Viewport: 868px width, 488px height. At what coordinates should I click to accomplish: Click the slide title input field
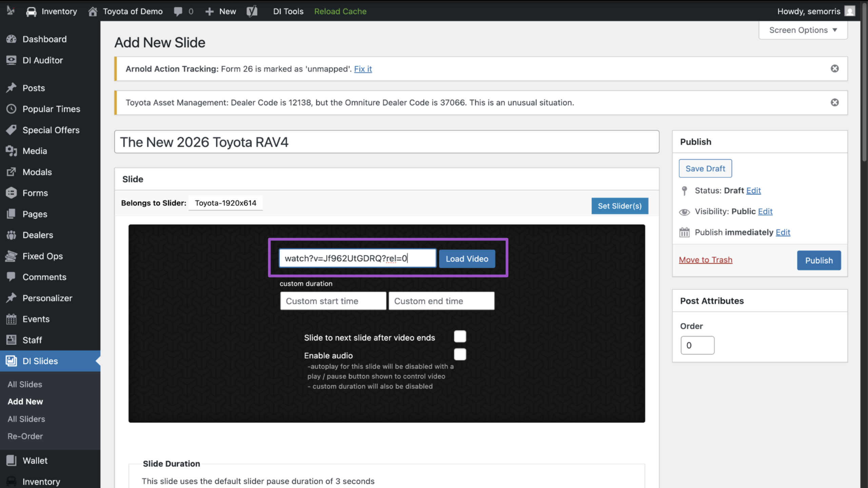pos(387,142)
